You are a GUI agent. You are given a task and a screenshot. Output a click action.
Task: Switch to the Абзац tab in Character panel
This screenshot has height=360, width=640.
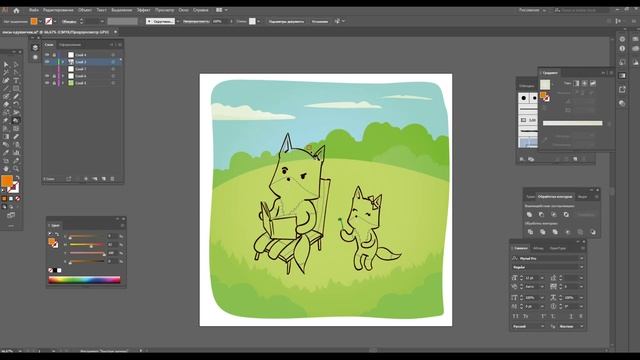pos(538,248)
